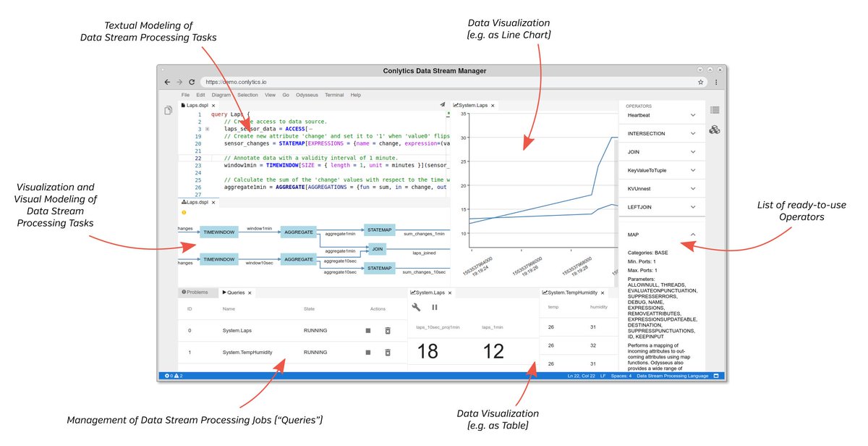Delete the System.TempHumidity query

(x=387, y=353)
